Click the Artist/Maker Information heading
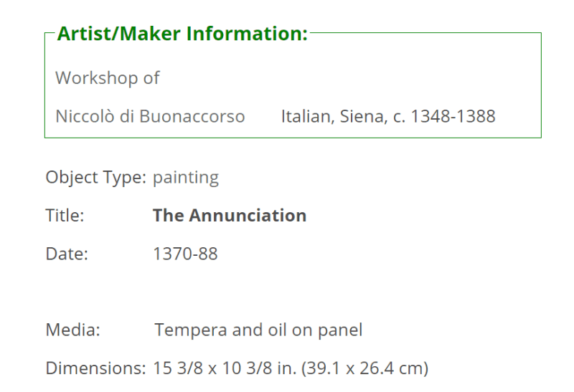 click(182, 34)
